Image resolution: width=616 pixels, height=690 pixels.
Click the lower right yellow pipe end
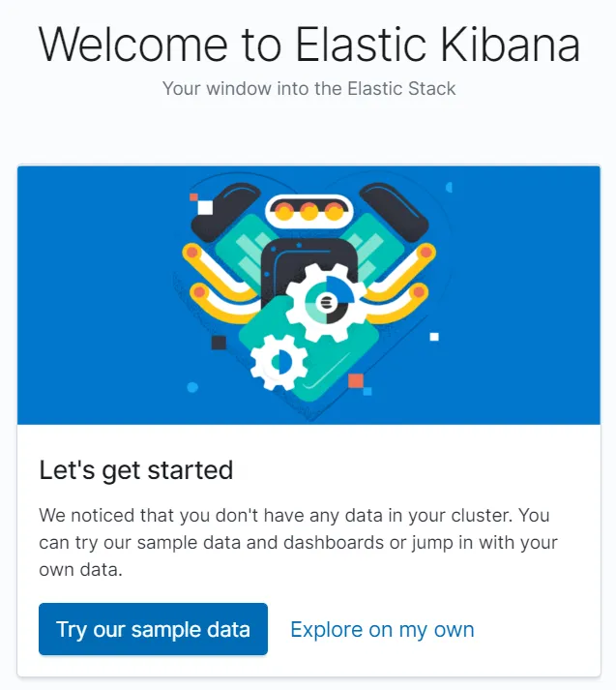[x=419, y=291]
